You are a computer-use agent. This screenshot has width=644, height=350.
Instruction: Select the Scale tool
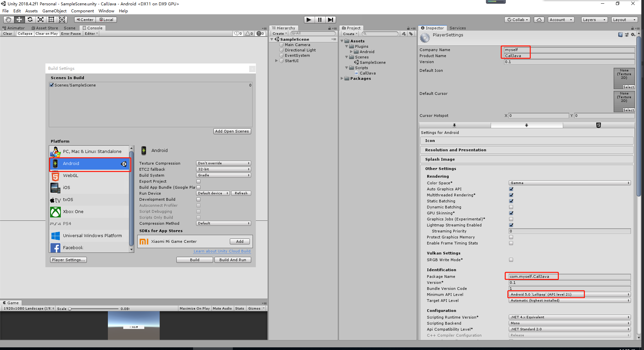[x=41, y=19]
